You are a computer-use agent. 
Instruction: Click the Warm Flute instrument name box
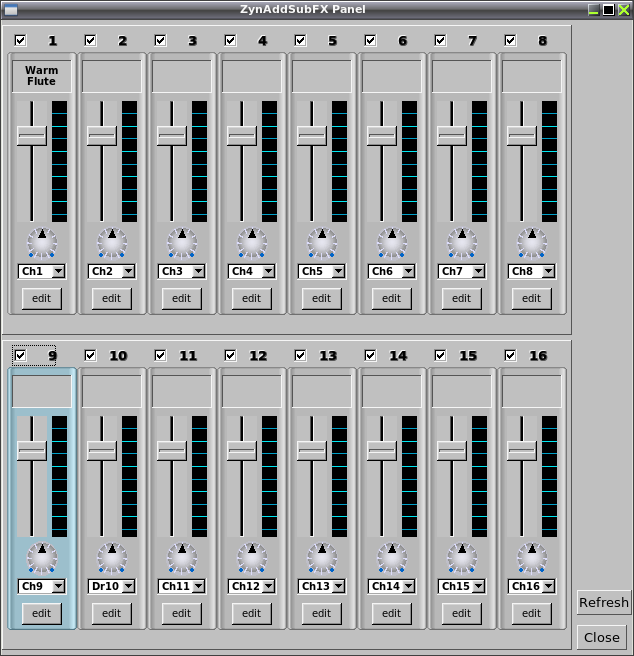[x=41, y=76]
